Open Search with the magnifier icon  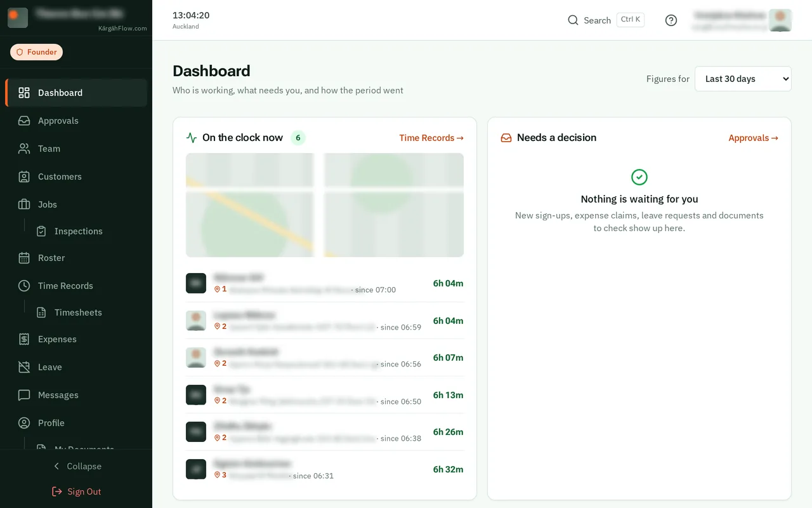pyautogui.click(x=573, y=20)
